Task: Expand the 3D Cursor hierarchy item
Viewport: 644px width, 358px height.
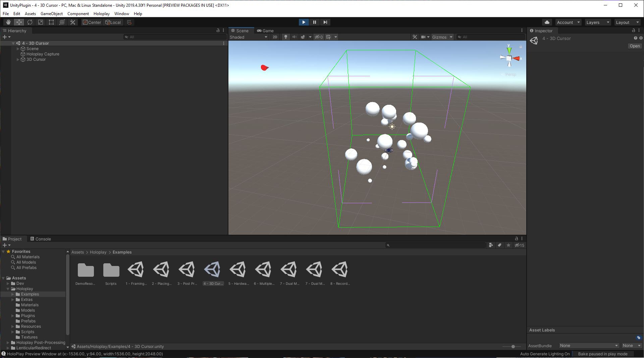Action: pos(18,59)
